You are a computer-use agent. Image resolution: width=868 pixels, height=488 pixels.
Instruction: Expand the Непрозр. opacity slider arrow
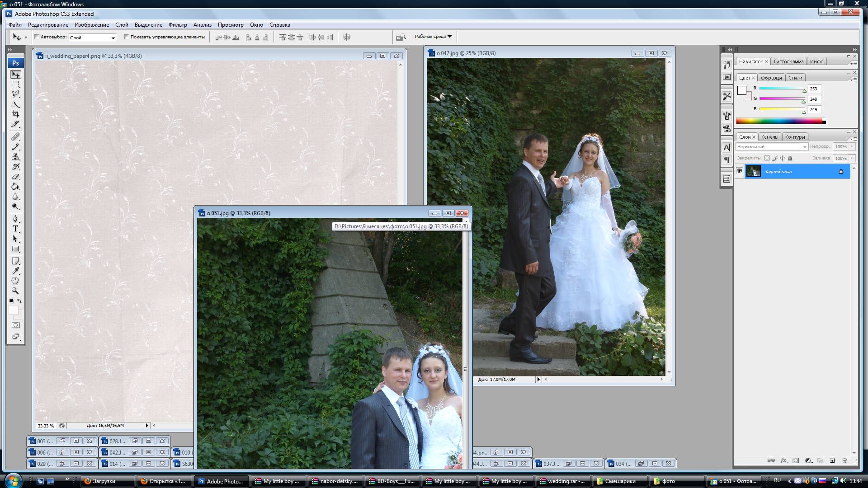[852, 147]
